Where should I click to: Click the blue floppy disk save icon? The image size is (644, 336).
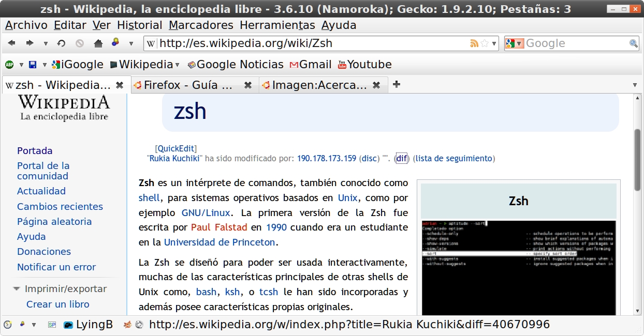[33, 65]
